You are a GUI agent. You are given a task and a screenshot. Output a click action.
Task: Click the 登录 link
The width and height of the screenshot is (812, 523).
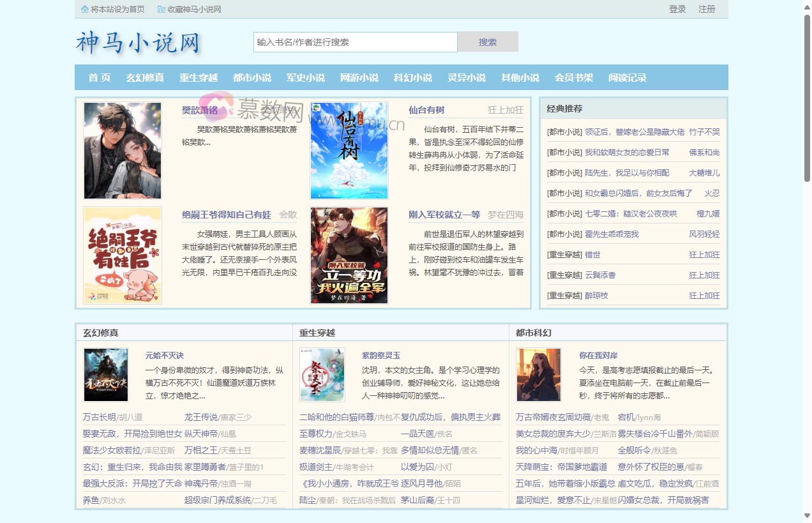coord(677,9)
